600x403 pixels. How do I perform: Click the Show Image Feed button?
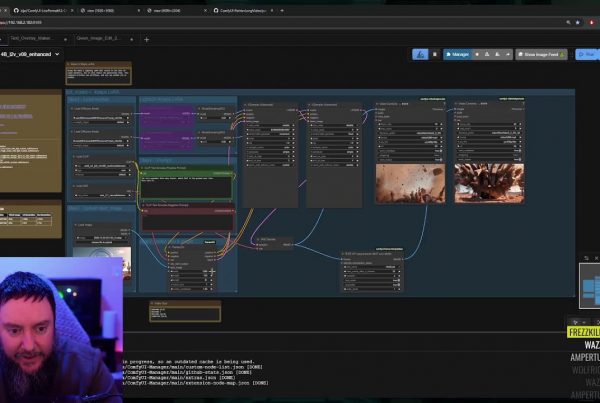(x=542, y=54)
